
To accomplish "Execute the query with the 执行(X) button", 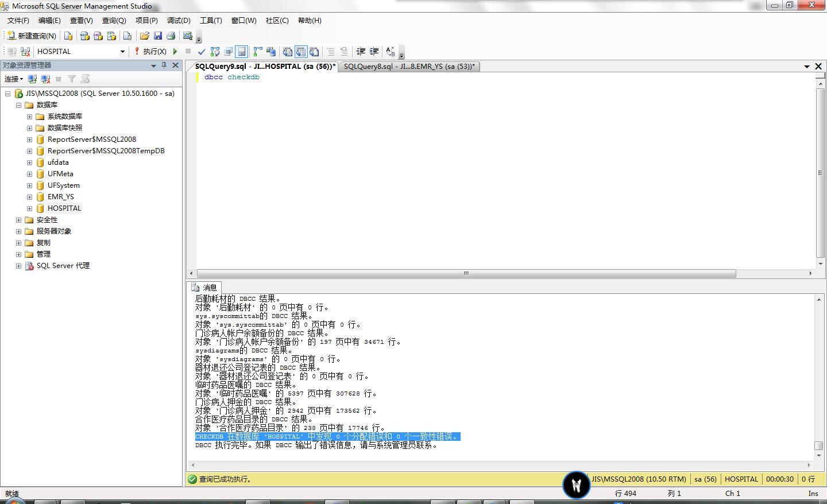I will coord(150,52).
